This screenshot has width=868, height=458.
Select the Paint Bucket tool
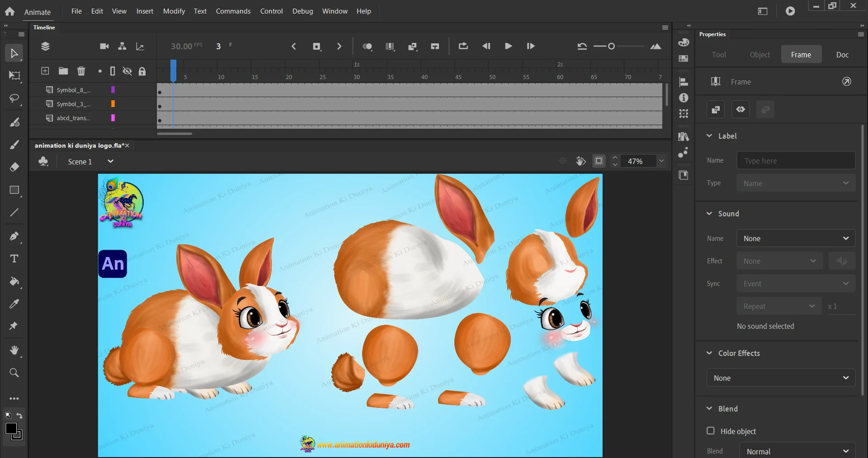click(14, 281)
